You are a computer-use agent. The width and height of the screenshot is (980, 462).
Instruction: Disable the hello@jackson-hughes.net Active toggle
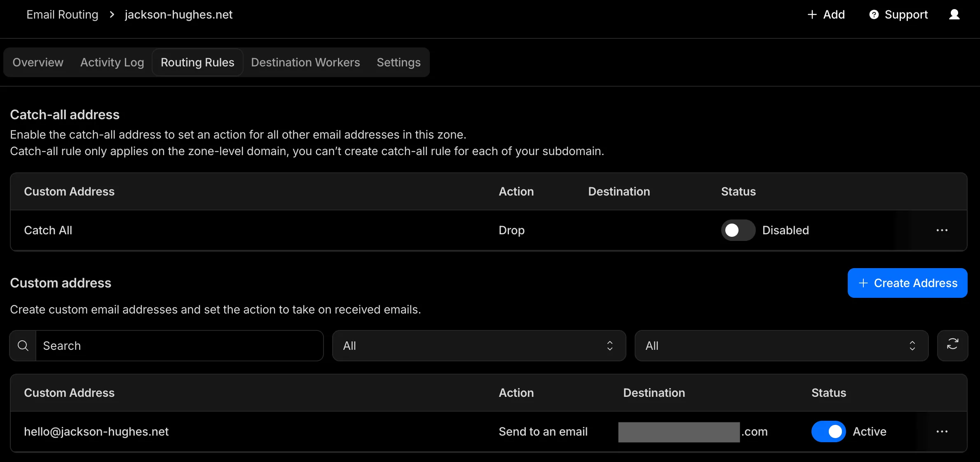(x=828, y=431)
